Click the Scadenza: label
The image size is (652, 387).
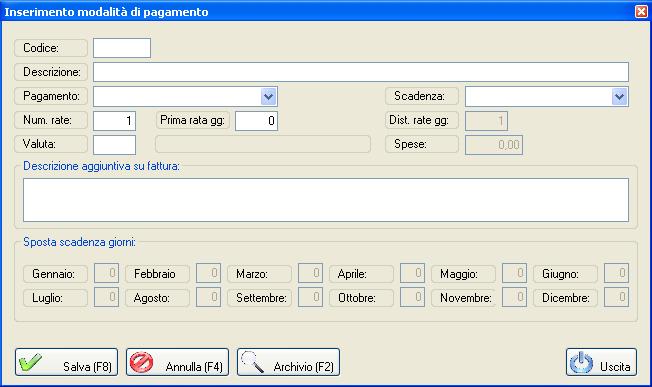(420, 96)
